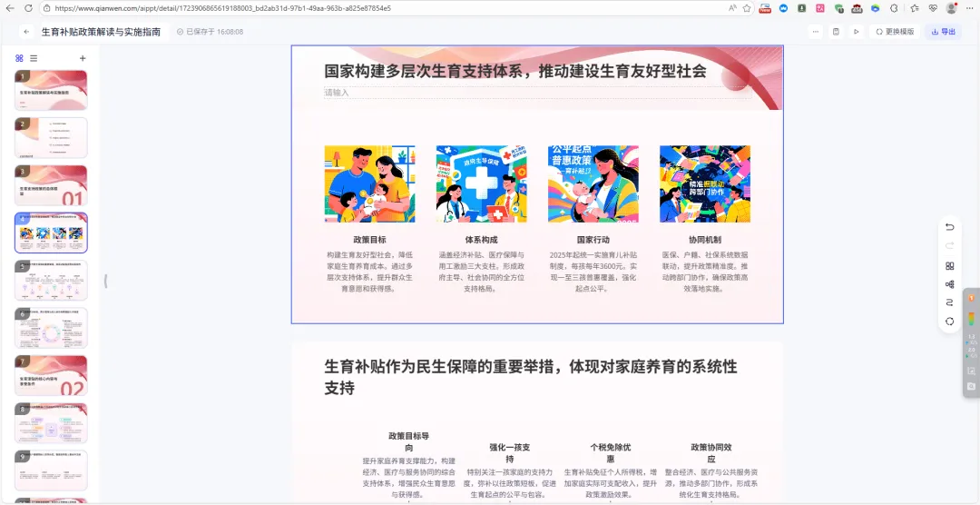Open the blue-green cloud extension icon

coord(875,8)
